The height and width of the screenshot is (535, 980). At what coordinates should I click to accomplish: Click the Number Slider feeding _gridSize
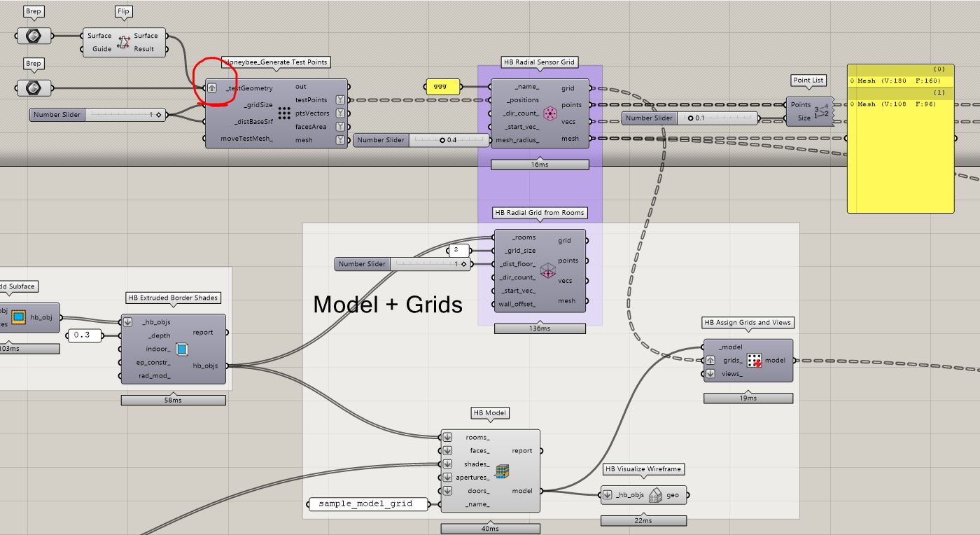98,114
